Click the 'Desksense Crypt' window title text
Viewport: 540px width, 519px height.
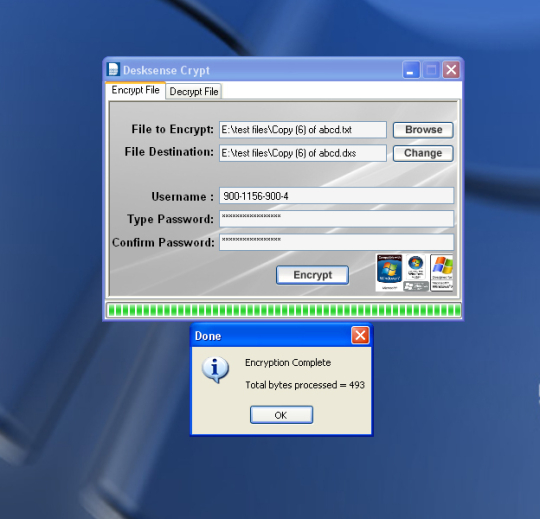pos(166,71)
